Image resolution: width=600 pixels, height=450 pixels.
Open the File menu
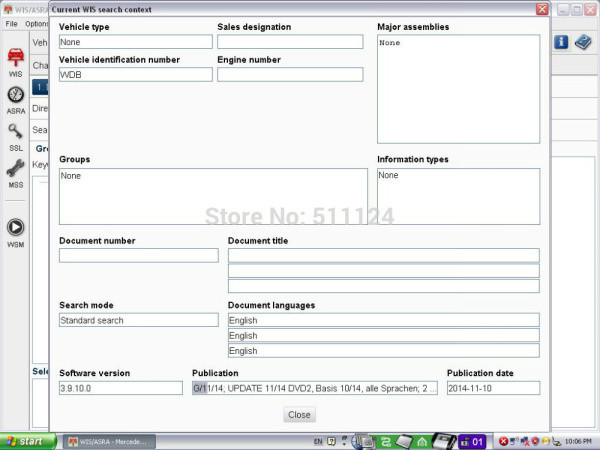(11, 24)
